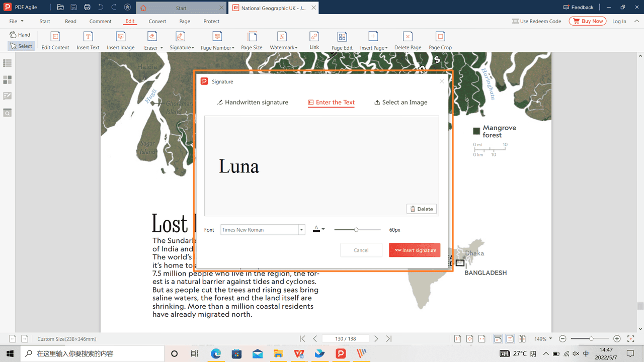Viewport: 644px width, 362px height.
Task: Click the Link tool icon
Action: pos(314,37)
